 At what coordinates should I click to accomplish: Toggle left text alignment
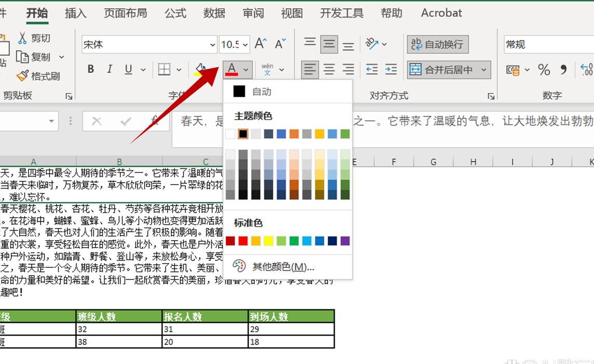click(310, 70)
